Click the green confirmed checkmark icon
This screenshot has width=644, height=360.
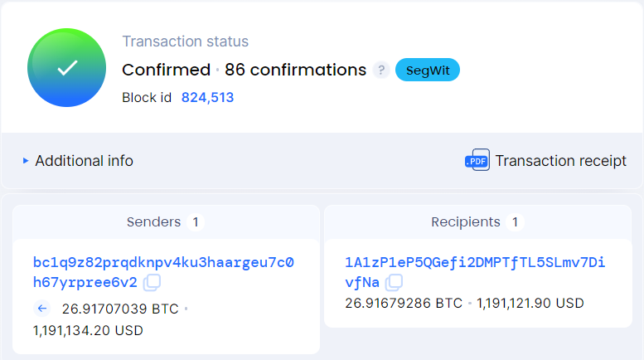(x=66, y=67)
